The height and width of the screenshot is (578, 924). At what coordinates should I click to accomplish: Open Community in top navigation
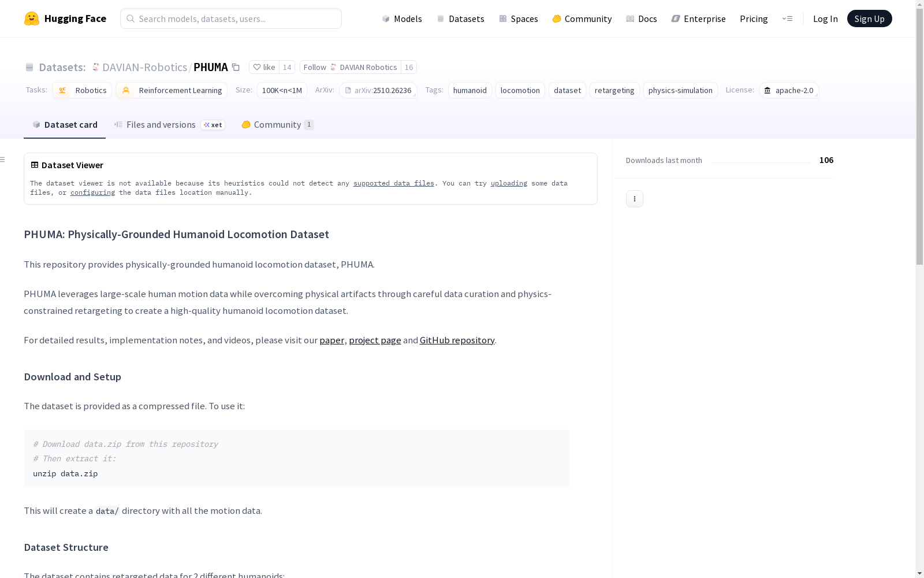tap(582, 18)
